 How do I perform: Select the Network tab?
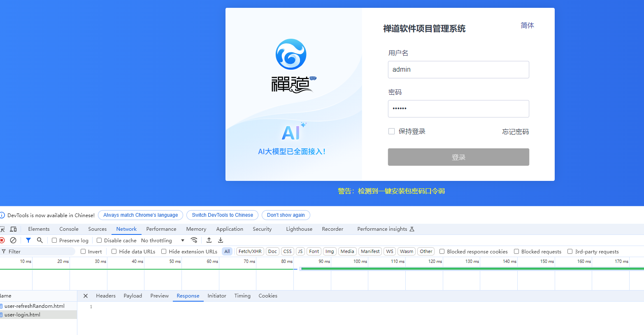click(126, 229)
